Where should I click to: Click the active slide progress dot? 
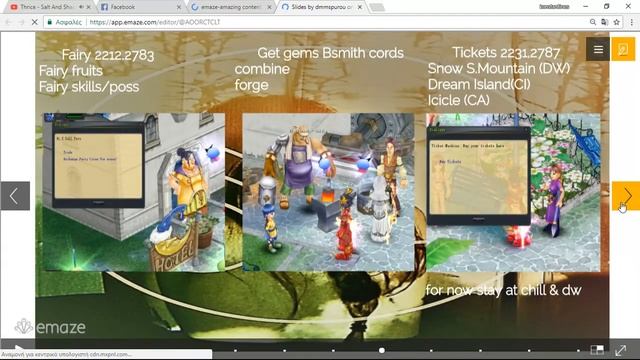click(x=382, y=350)
